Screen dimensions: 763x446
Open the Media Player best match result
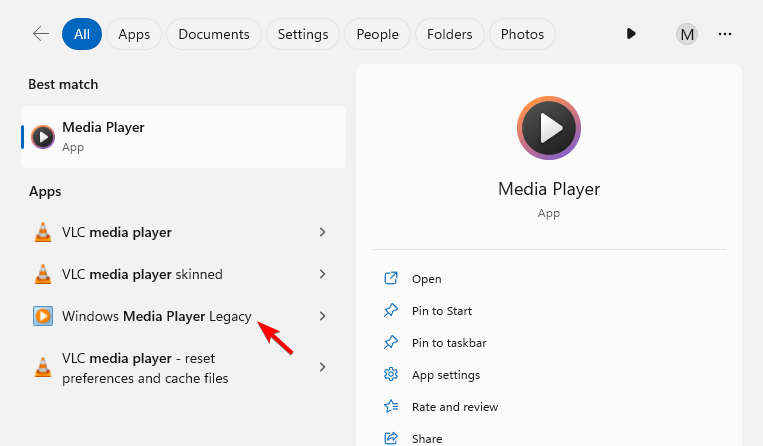click(x=183, y=137)
